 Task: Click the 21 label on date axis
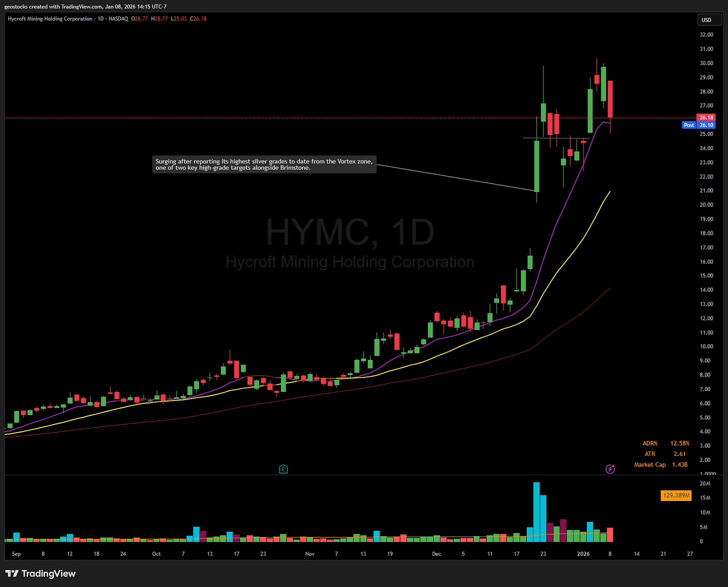click(663, 554)
